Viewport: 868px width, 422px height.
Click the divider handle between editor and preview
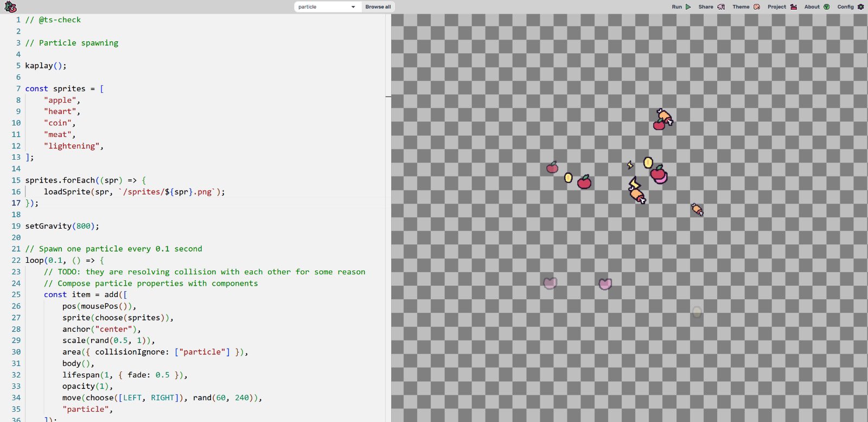(x=388, y=97)
